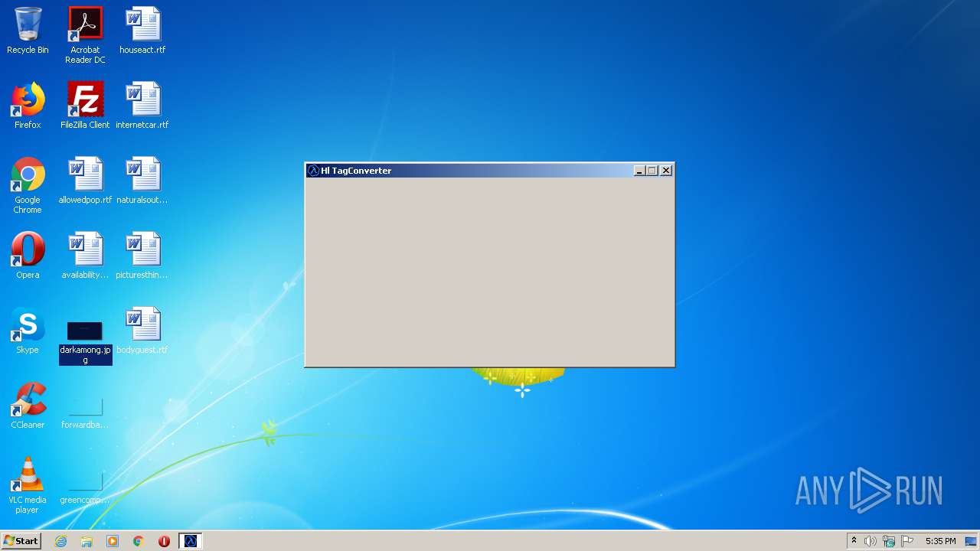980x551 pixels.
Task: Launch Acrobat Reader DC shortcut
Action: [x=85, y=34]
